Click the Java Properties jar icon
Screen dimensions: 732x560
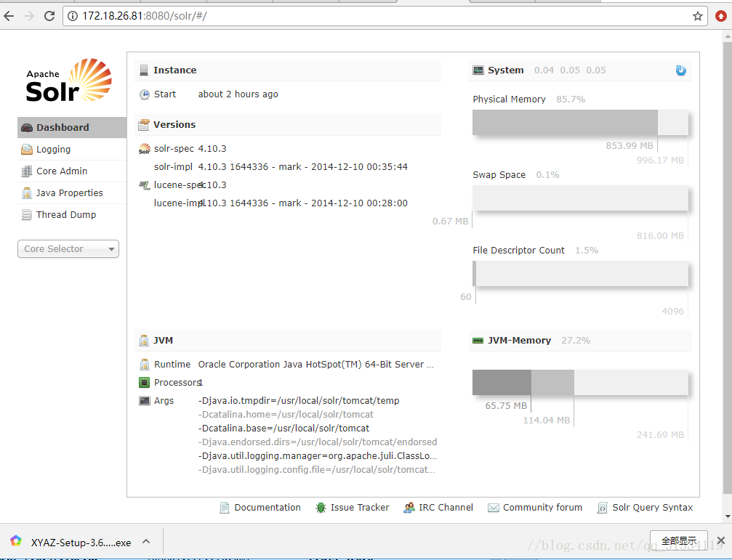27,193
